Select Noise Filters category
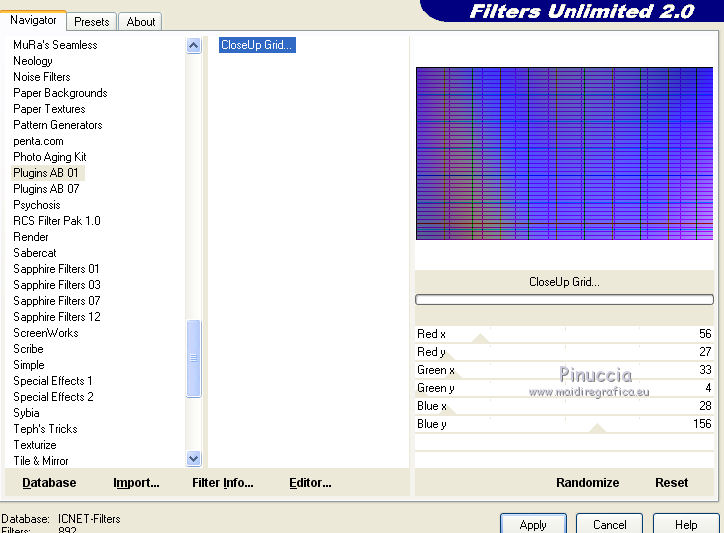The image size is (724, 533). point(42,77)
